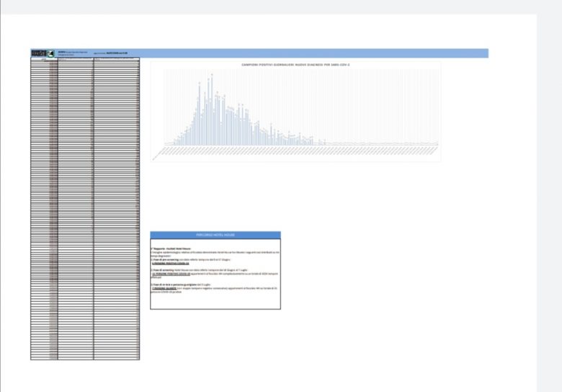Click the blue header band above chart
Screen dimensions: 562x392
click(x=310, y=53)
